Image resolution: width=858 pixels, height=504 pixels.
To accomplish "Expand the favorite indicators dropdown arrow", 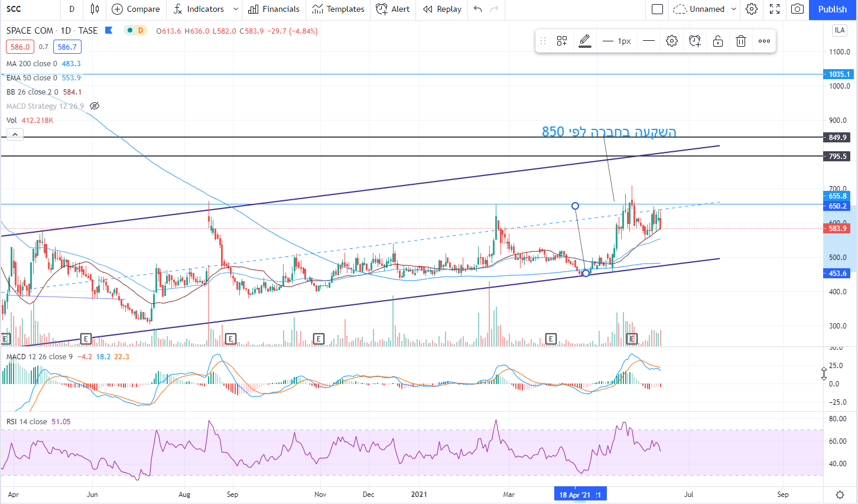I will pyautogui.click(x=236, y=9).
